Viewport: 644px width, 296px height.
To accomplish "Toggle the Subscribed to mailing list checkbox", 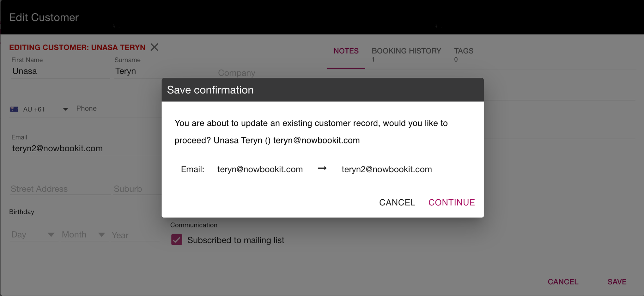I will point(177,240).
